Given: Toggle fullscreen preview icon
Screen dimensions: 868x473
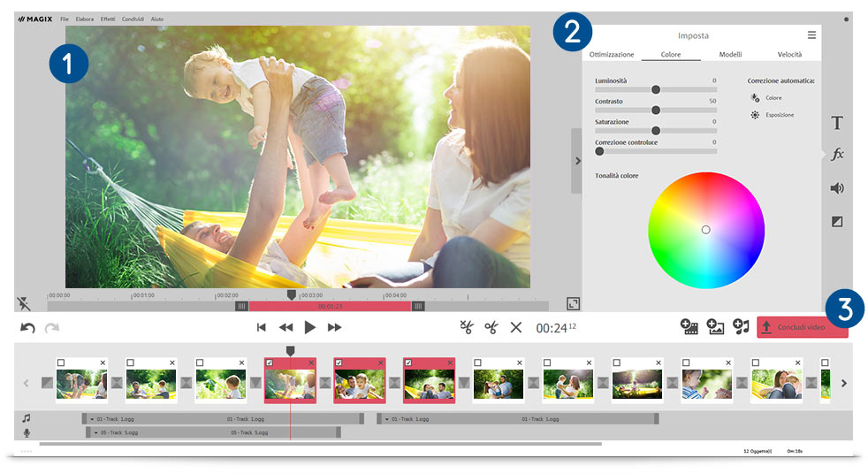Looking at the screenshot, I should click(x=573, y=303).
